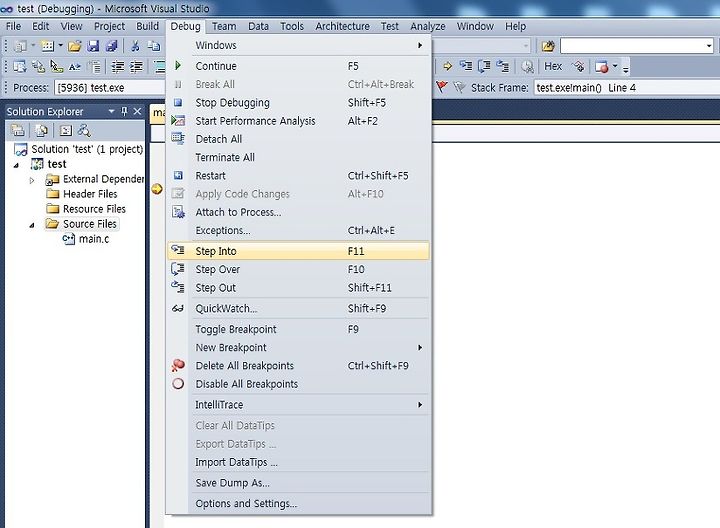Close the Solution Explorer panel
The image size is (720, 528).
click(137, 111)
